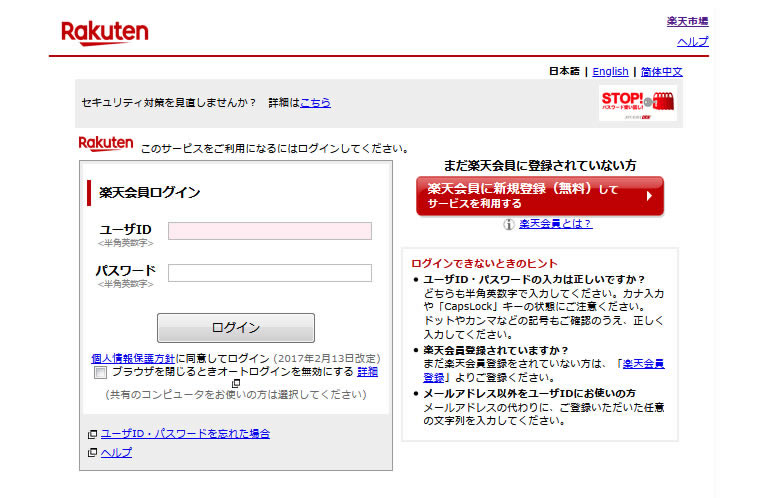
Task: Open the 楽天会員とは？ link
Action: tap(555, 223)
